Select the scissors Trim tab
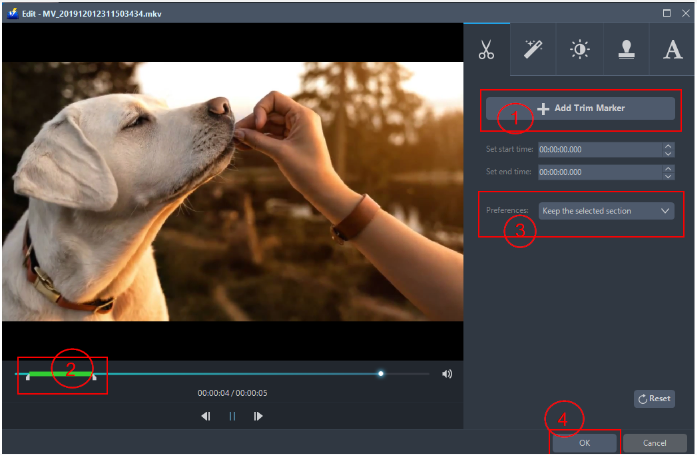Viewport: 697px width, 455px height. pos(486,50)
